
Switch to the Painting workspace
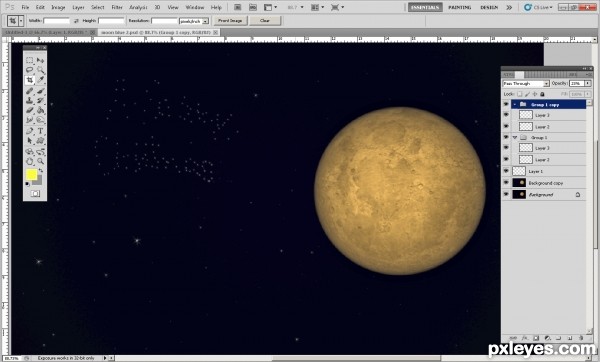(460, 7)
